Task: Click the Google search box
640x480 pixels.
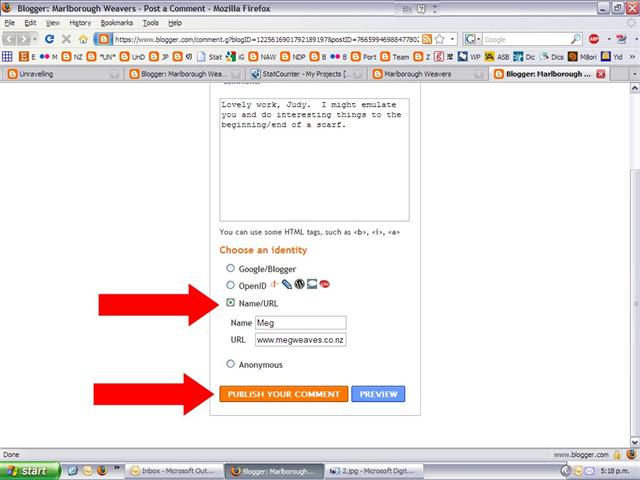Action: tap(526, 39)
